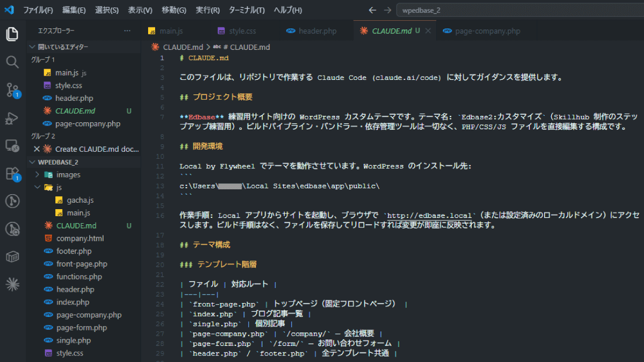
Task: Open CLAUDE.md in WPEDBASE_2 file tree
Action: tap(84, 226)
